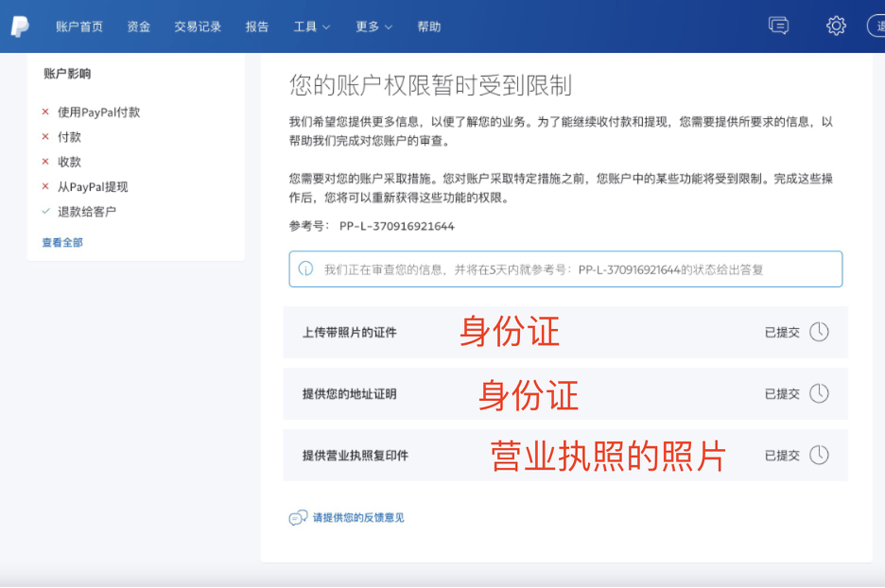
Task: Click 已提交 status for 上传带照片的证件
Action: click(782, 333)
